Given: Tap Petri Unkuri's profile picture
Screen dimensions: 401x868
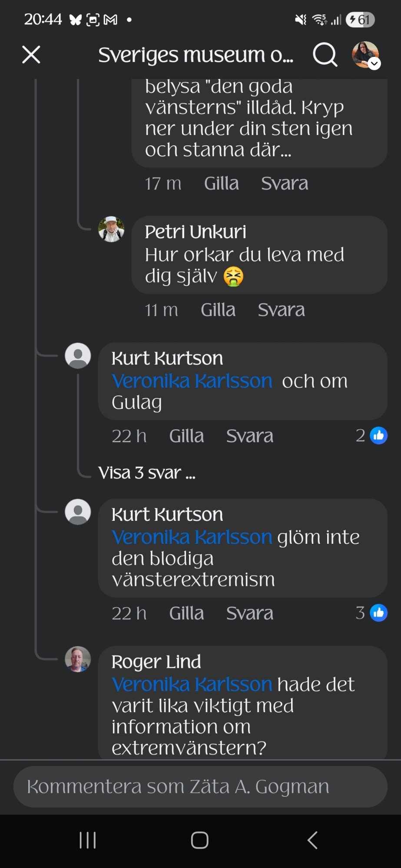Looking at the screenshot, I should pyautogui.click(x=111, y=229).
